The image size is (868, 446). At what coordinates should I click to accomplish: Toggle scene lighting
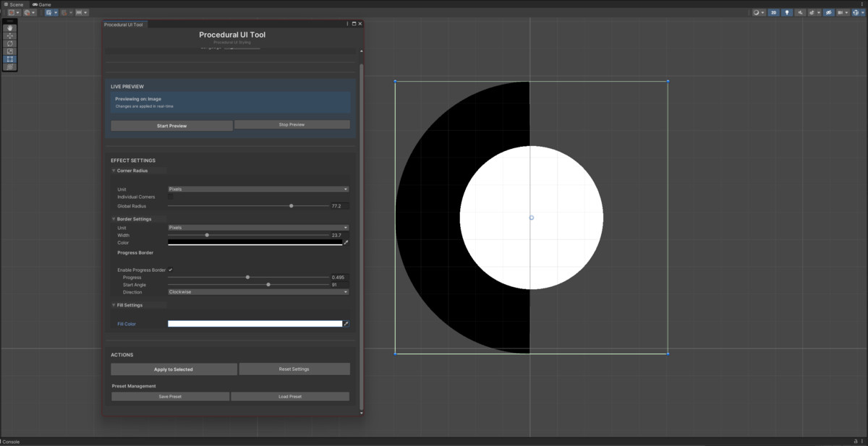pyautogui.click(x=787, y=12)
